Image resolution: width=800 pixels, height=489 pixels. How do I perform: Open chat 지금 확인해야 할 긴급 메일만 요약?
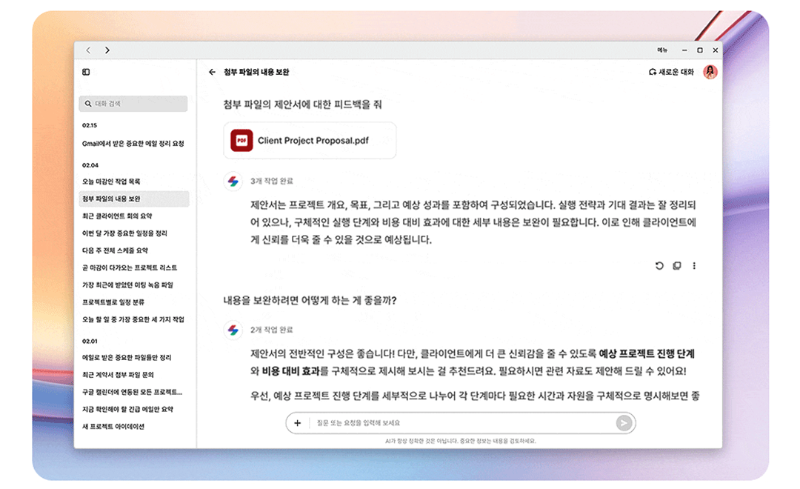point(128,409)
